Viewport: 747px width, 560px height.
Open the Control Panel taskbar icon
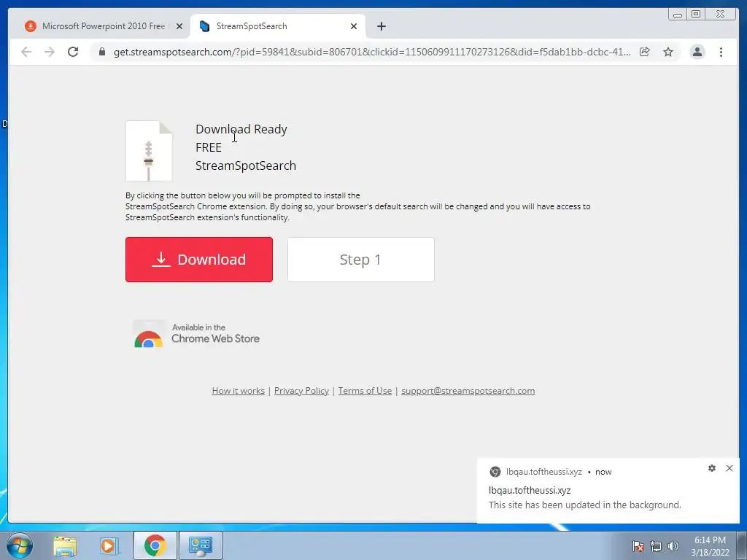click(x=200, y=545)
